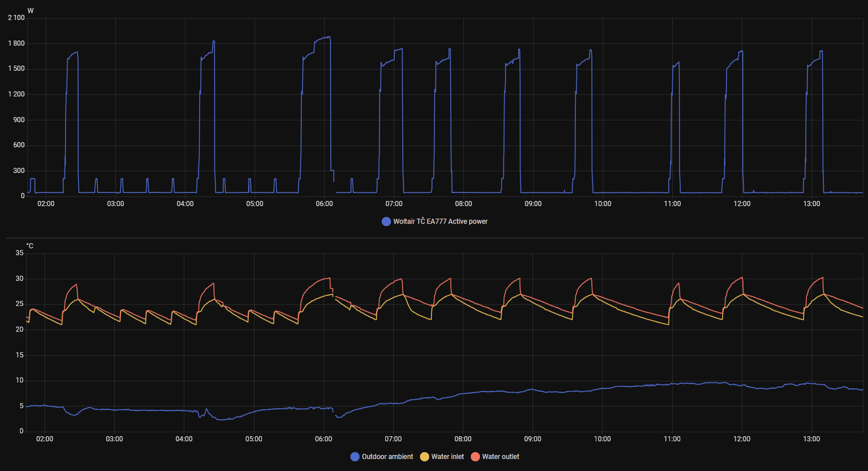Screen dimensions: 868x471
Task: Toggle the Outdoor ambient series legend
Action: click(x=382, y=457)
